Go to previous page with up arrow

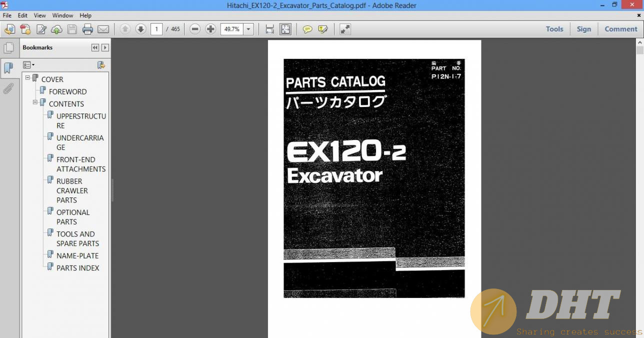[125, 29]
